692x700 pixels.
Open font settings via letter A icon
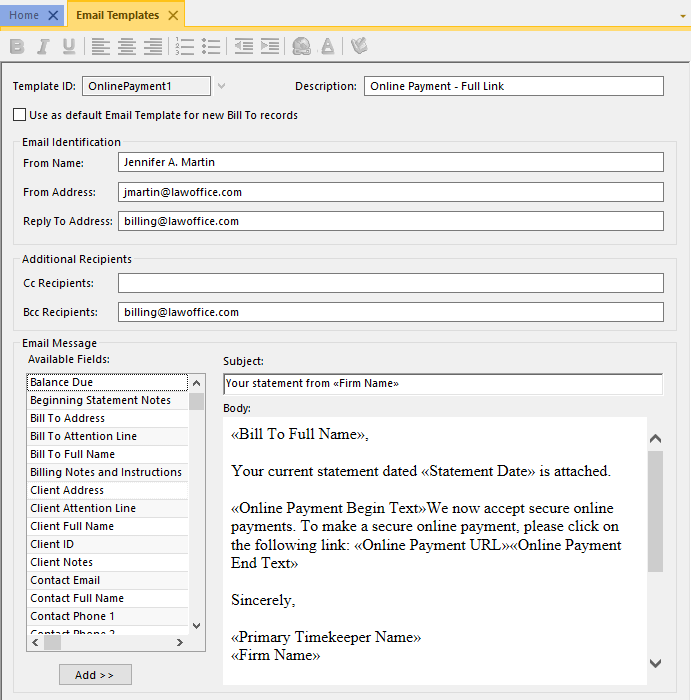click(x=328, y=46)
